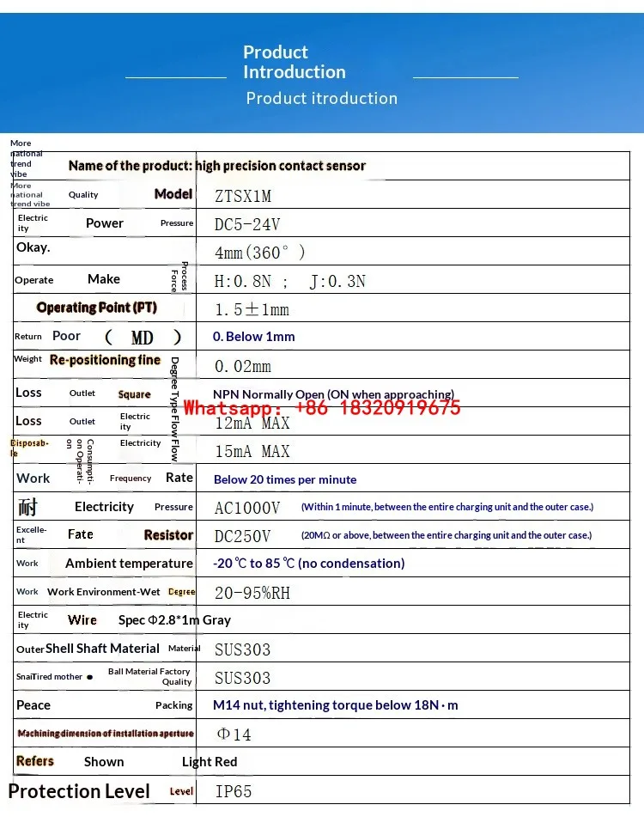Select 'SUS303' in the Shell Shaft Material row

point(243,649)
